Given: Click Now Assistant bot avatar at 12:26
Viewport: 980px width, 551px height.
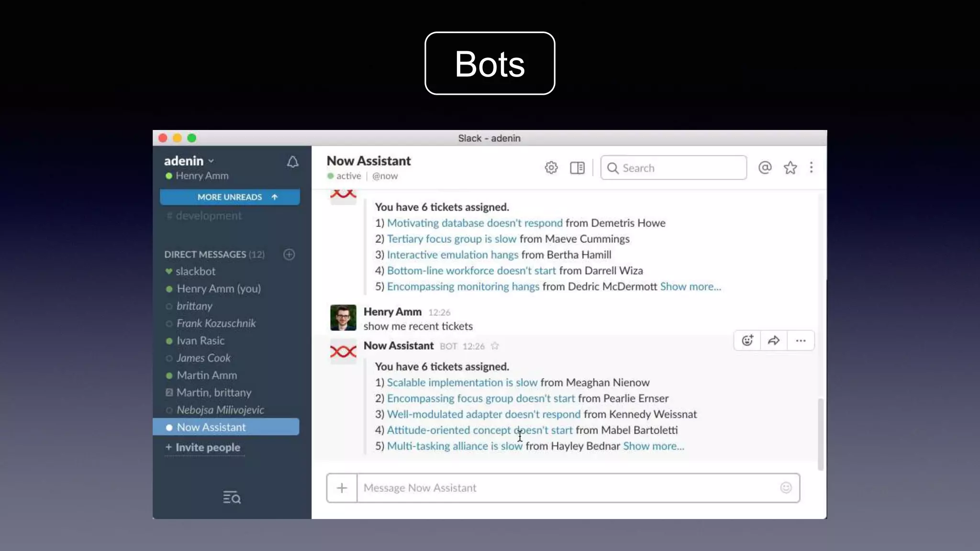Looking at the screenshot, I should (x=343, y=352).
